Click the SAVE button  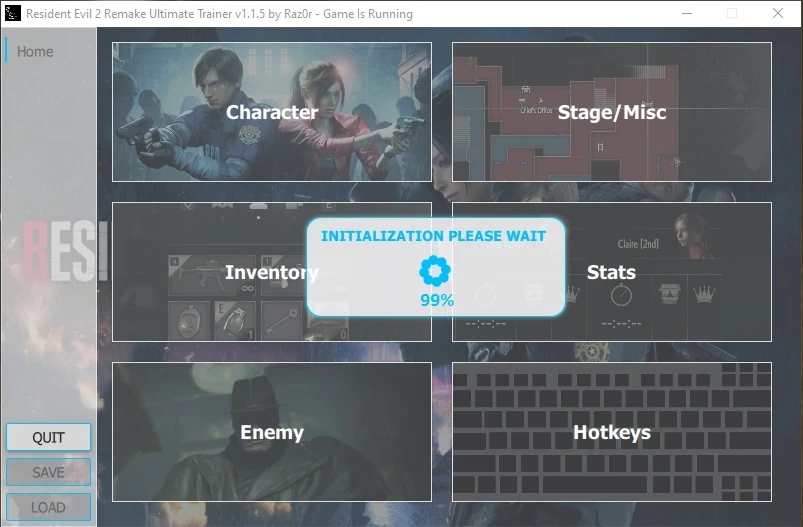tap(48, 472)
